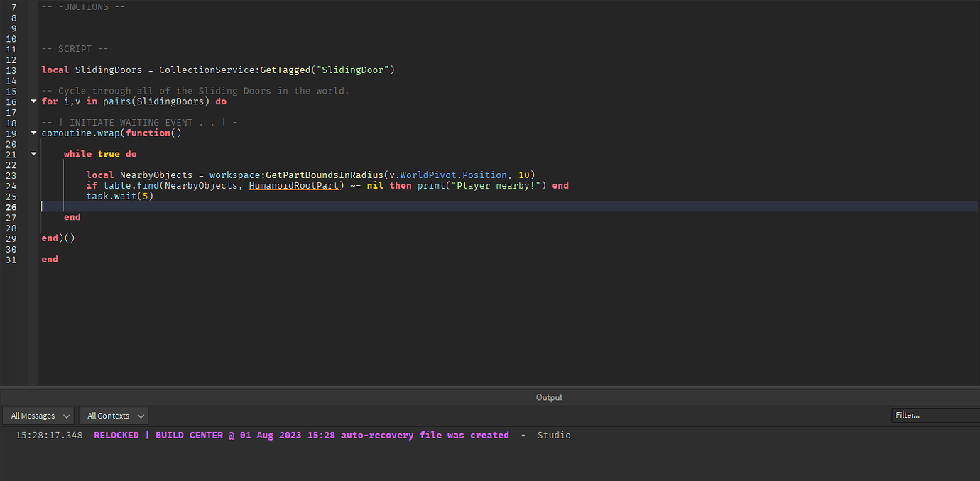Viewport: 980px width, 481px height.
Task: Click the underlined HumanoidRootPart identifier
Action: coord(293,185)
